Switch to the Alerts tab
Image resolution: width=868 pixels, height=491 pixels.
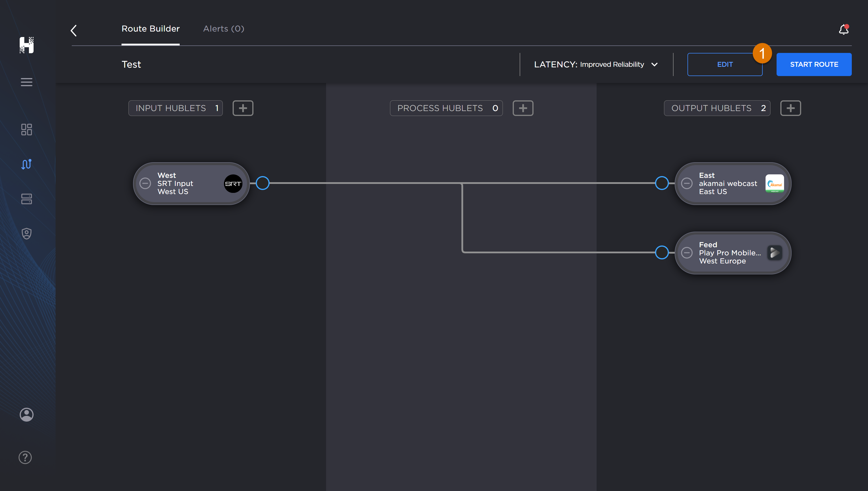(223, 29)
